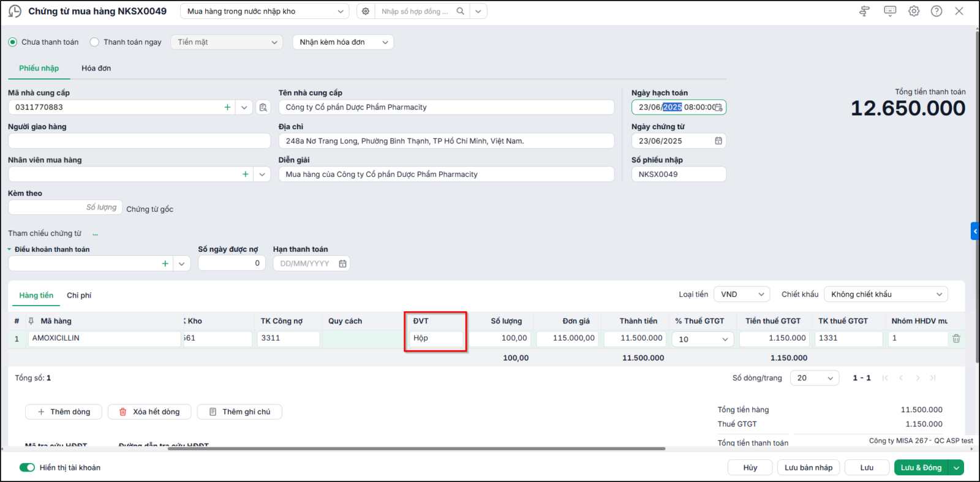This screenshot has height=482, width=980.
Task: Open calendar for Ngày chứng từ
Action: 718,141
